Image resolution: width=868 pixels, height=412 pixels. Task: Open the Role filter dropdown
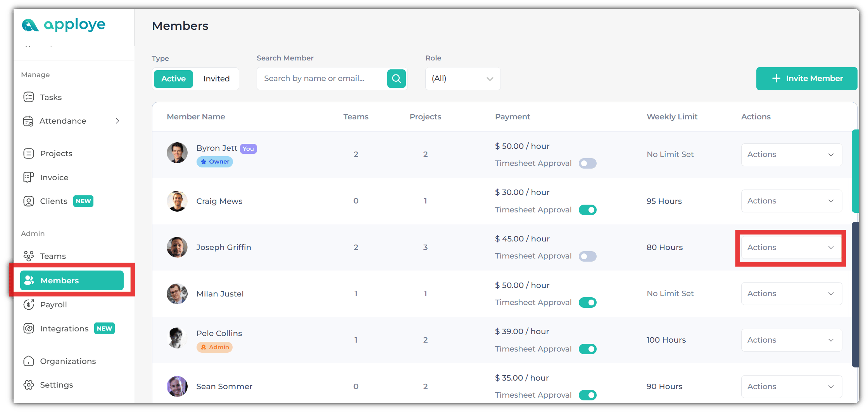coord(462,79)
